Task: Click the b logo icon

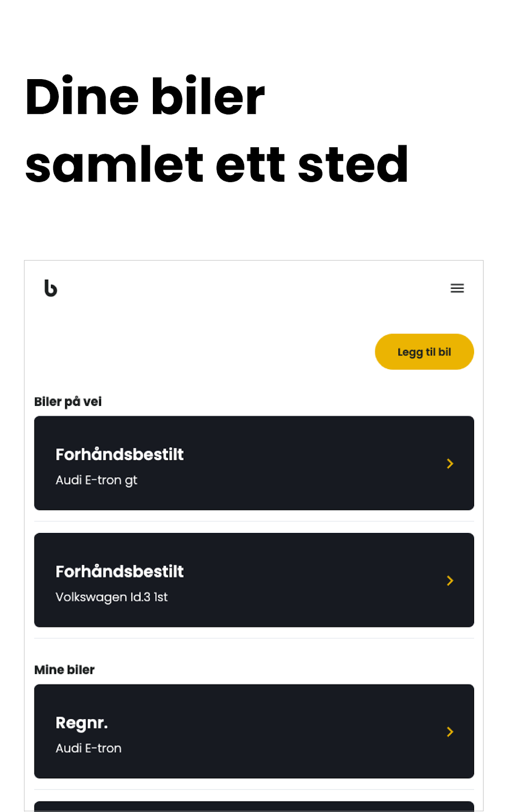Action: (50, 288)
